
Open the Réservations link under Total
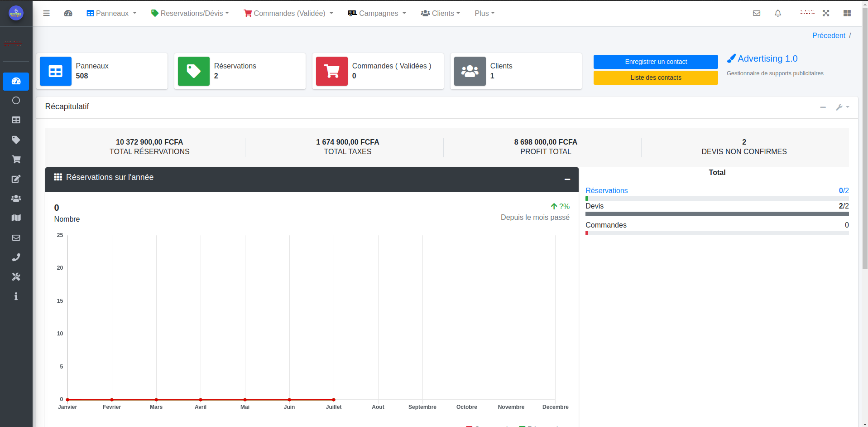(606, 190)
